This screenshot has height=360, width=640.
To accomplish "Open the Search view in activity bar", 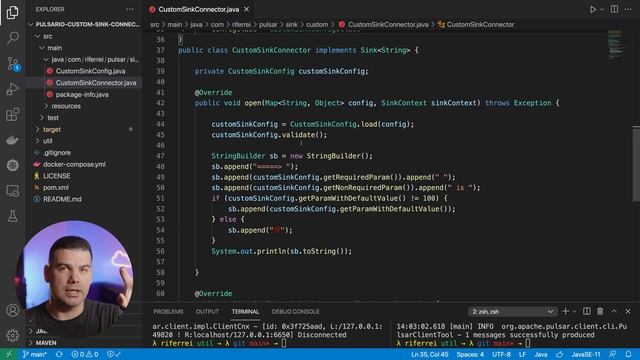I will (x=12, y=38).
